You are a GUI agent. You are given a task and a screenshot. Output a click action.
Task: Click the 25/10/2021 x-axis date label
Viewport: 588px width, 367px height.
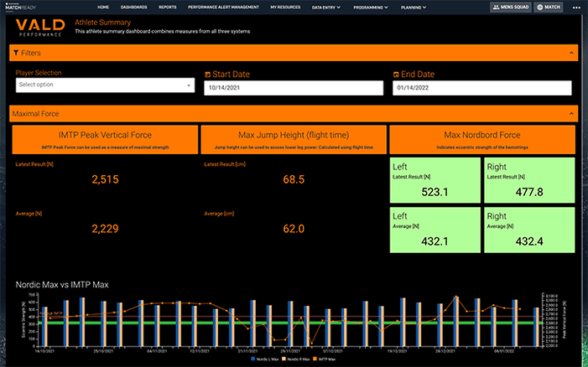pos(103,351)
